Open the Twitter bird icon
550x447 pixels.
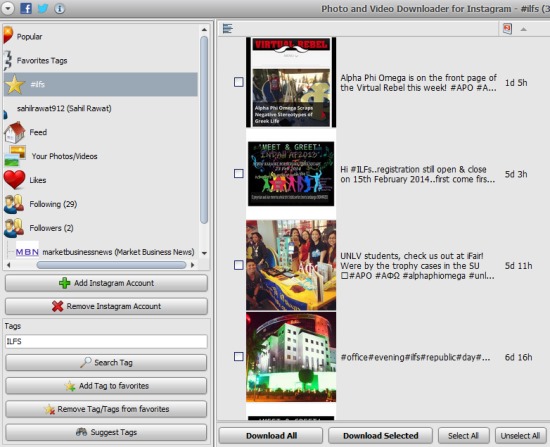43,8
